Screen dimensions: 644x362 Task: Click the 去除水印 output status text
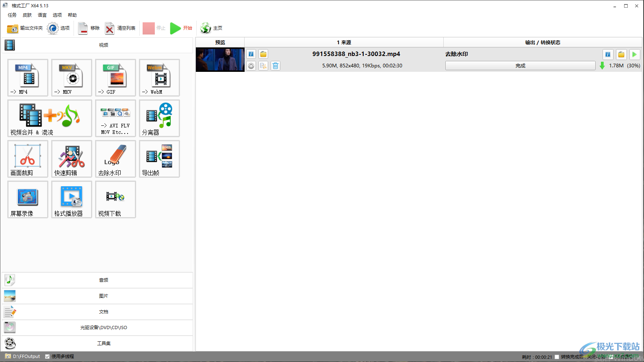click(457, 54)
